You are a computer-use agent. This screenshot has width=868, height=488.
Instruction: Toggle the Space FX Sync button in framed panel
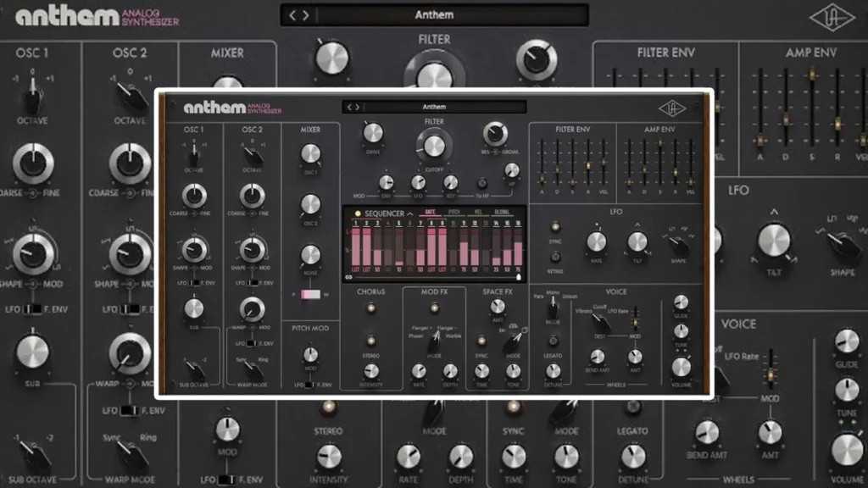pos(481,341)
